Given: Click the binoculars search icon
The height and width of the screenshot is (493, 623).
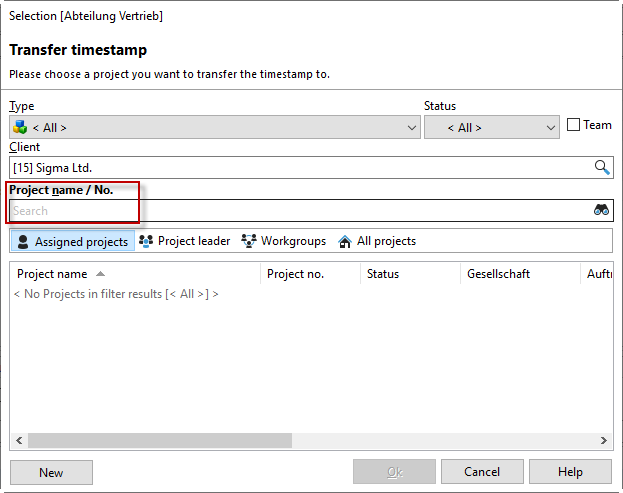Looking at the screenshot, I should tap(601, 210).
